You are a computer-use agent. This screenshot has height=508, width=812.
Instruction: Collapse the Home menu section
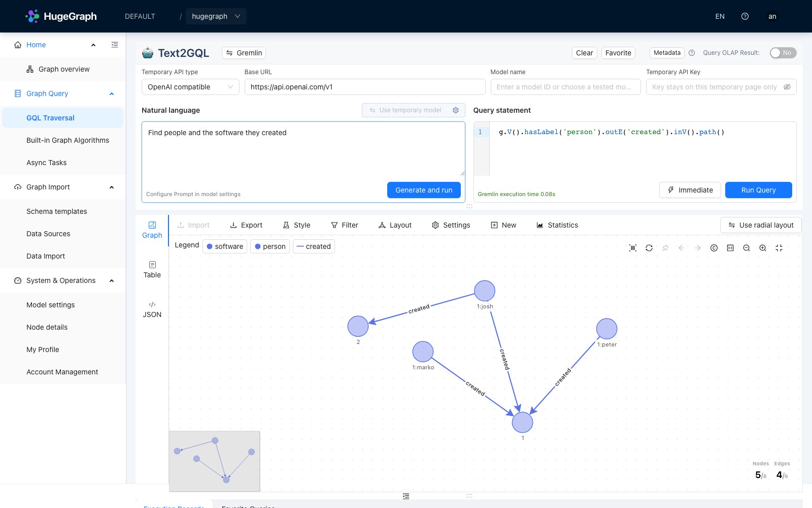click(93, 45)
